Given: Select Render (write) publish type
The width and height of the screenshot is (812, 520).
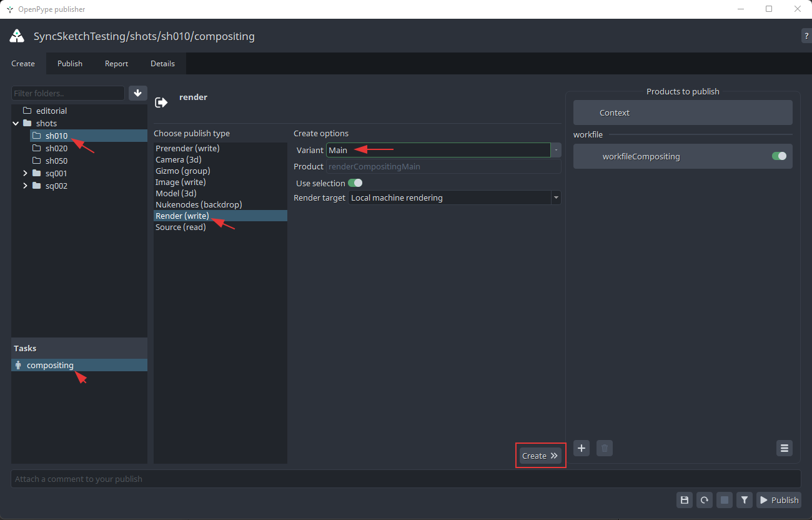Looking at the screenshot, I should pyautogui.click(x=220, y=216).
